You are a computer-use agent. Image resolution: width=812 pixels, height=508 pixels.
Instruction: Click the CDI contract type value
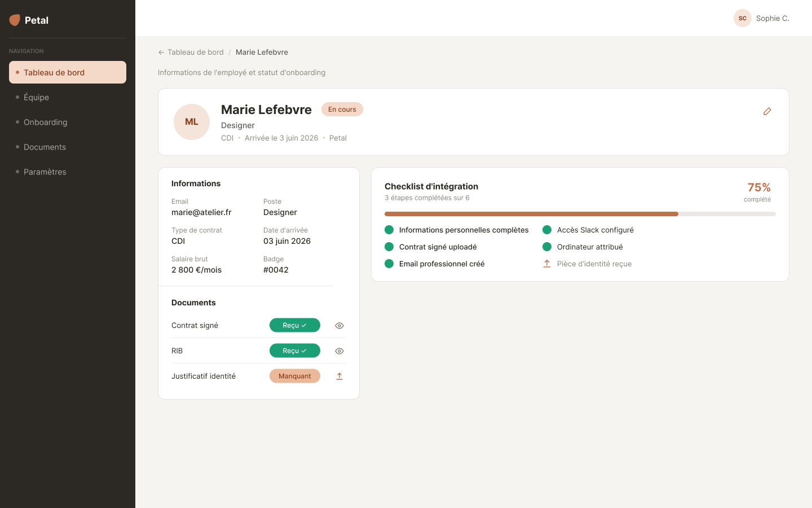tap(178, 241)
